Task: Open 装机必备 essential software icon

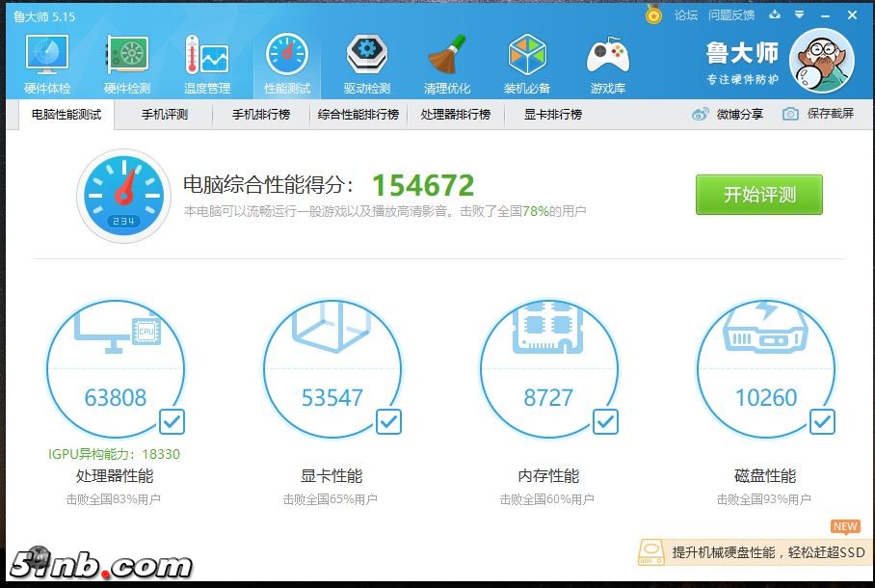Action: click(527, 64)
